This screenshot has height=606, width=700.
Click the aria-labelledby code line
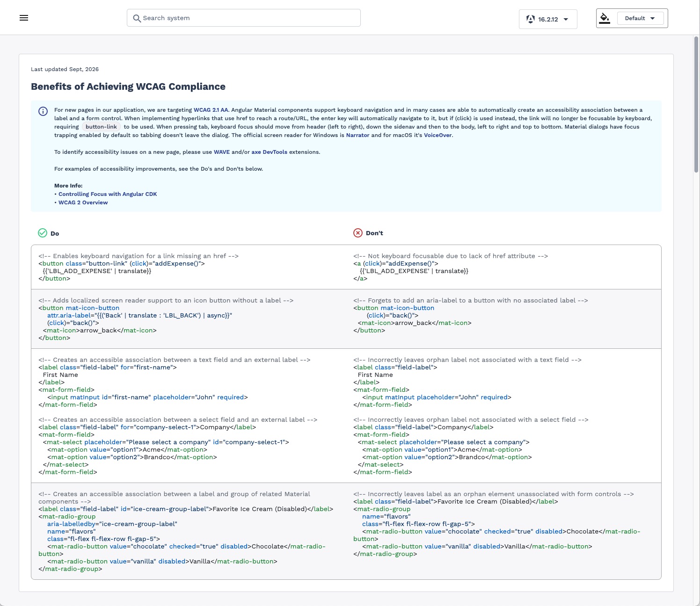click(112, 524)
